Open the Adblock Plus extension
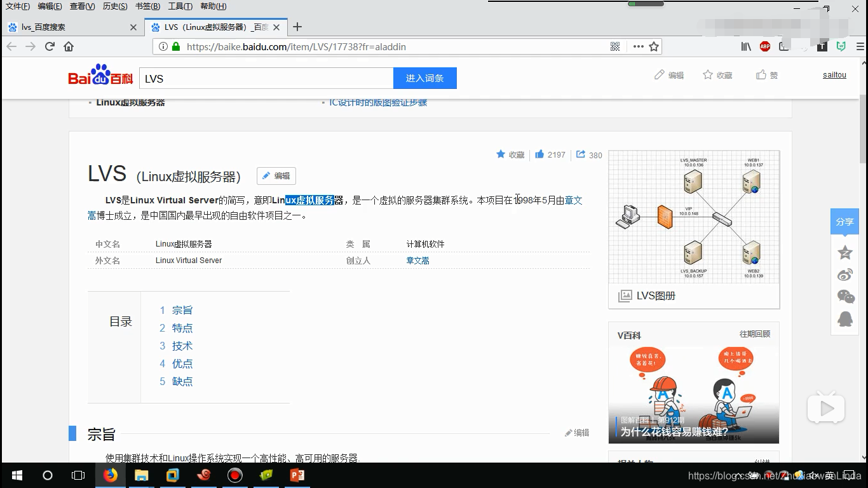The height and width of the screenshot is (488, 868). pyautogui.click(x=765, y=46)
